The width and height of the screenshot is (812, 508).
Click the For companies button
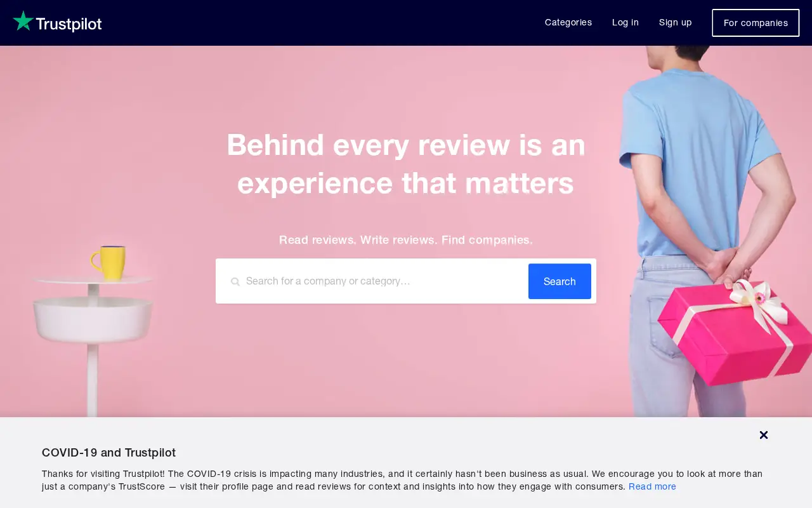pyautogui.click(x=756, y=23)
